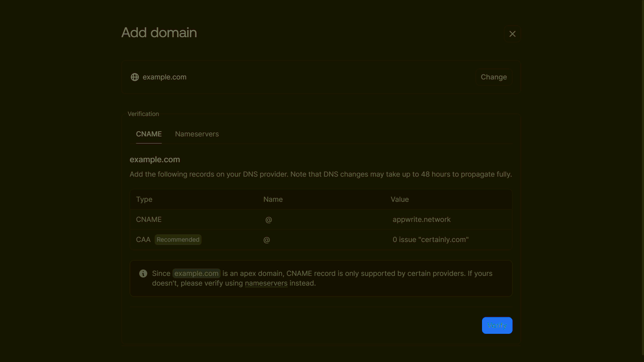The image size is (644, 362).
Task: Click the Value column header
Action: coord(399,199)
